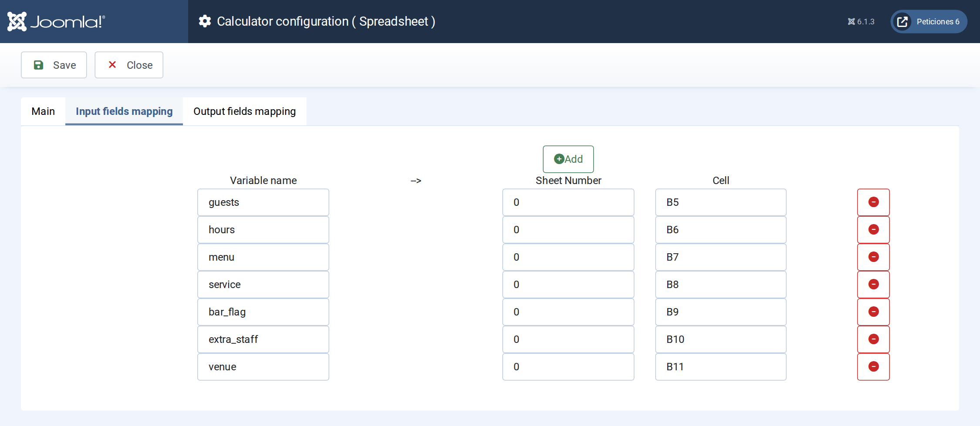Focus the cell field containing B7

pyautogui.click(x=721, y=257)
